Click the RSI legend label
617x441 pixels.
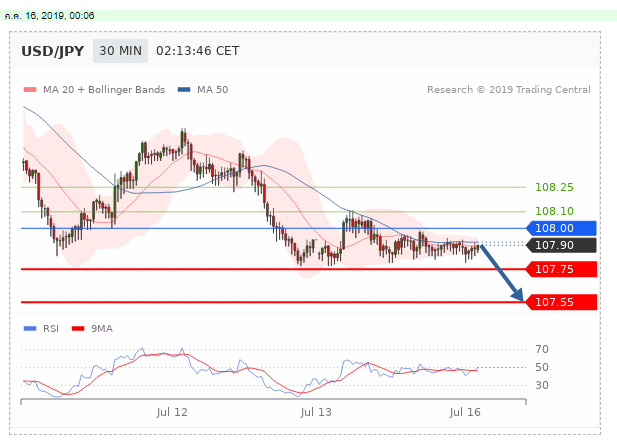[x=51, y=328]
